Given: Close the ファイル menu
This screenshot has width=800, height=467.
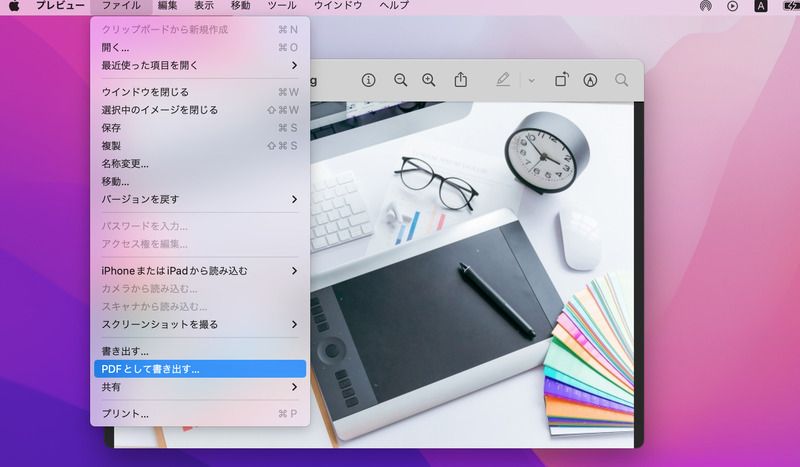Looking at the screenshot, I should (x=121, y=6).
